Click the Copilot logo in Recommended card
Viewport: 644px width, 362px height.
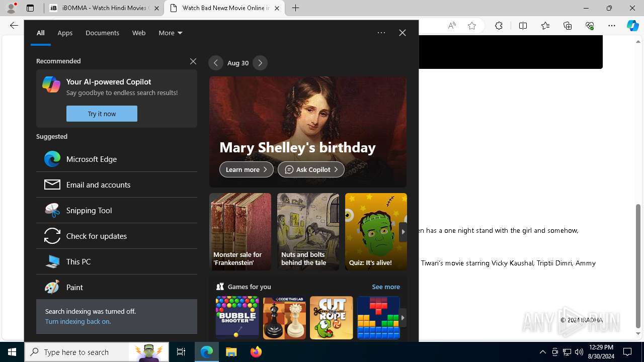point(51,84)
